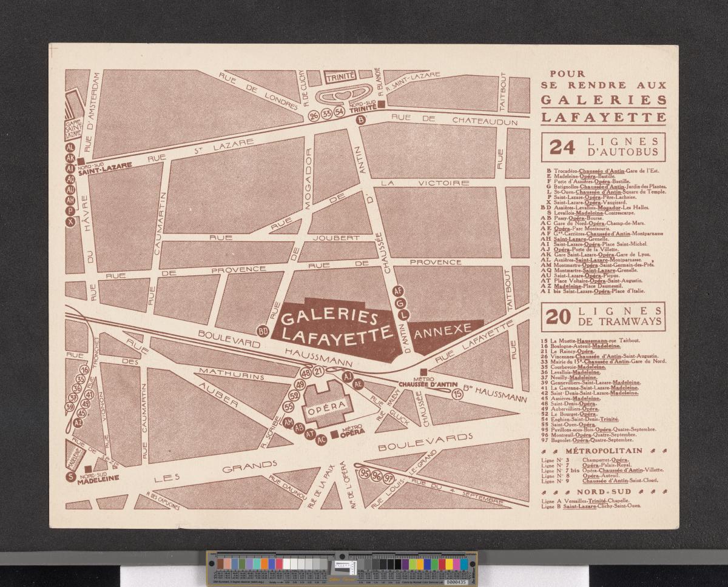The width and height of the screenshot is (728, 587).
Task: Click the circled 26 tram marker
Action: (314, 116)
